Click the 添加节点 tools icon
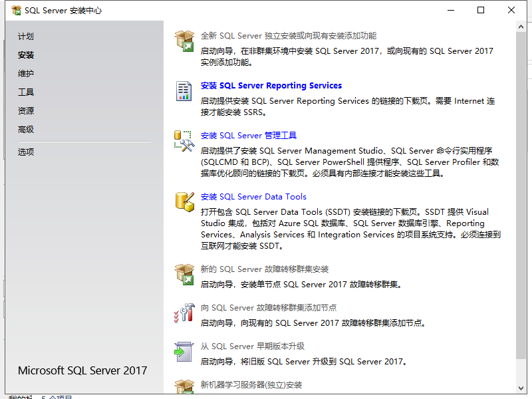The width and height of the screenshot is (532, 399). (184, 313)
